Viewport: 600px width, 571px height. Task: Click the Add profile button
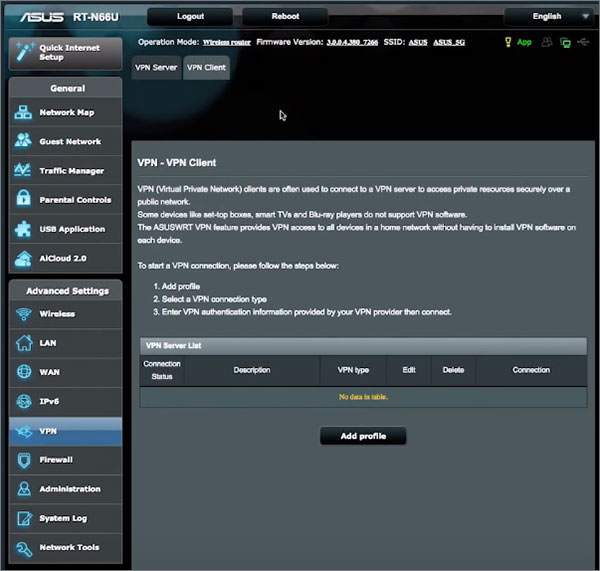[363, 436]
